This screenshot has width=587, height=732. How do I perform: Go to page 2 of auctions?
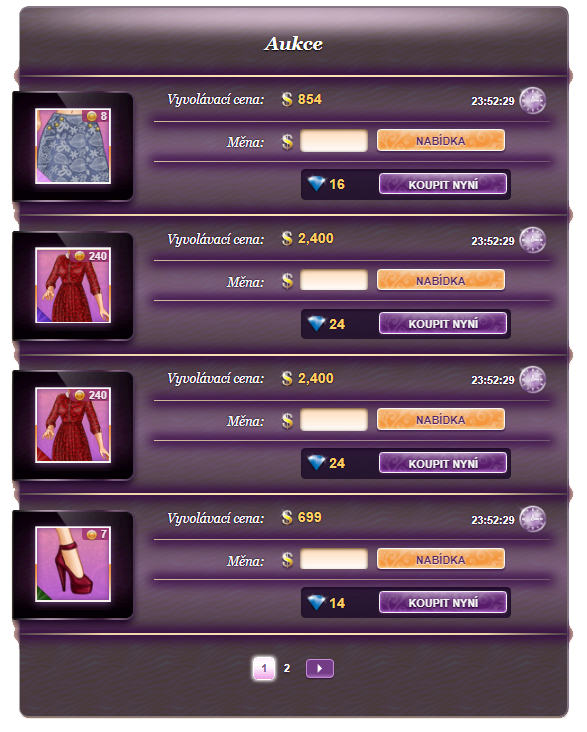pyautogui.click(x=287, y=669)
